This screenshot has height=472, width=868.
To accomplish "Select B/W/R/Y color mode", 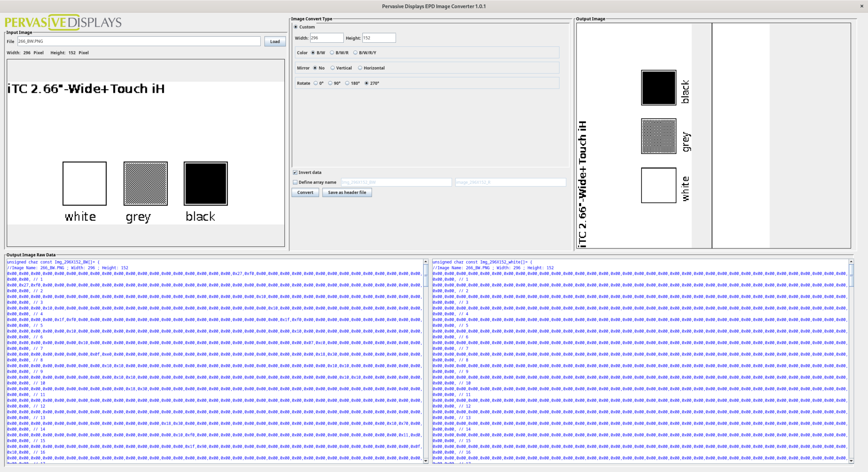I will pyautogui.click(x=355, y=53).
